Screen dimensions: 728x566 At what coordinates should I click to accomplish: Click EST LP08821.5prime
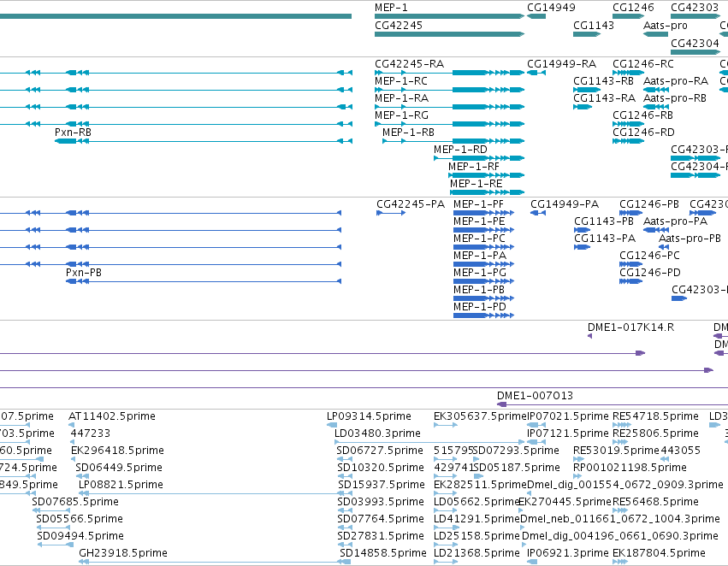tap(121, 484)
